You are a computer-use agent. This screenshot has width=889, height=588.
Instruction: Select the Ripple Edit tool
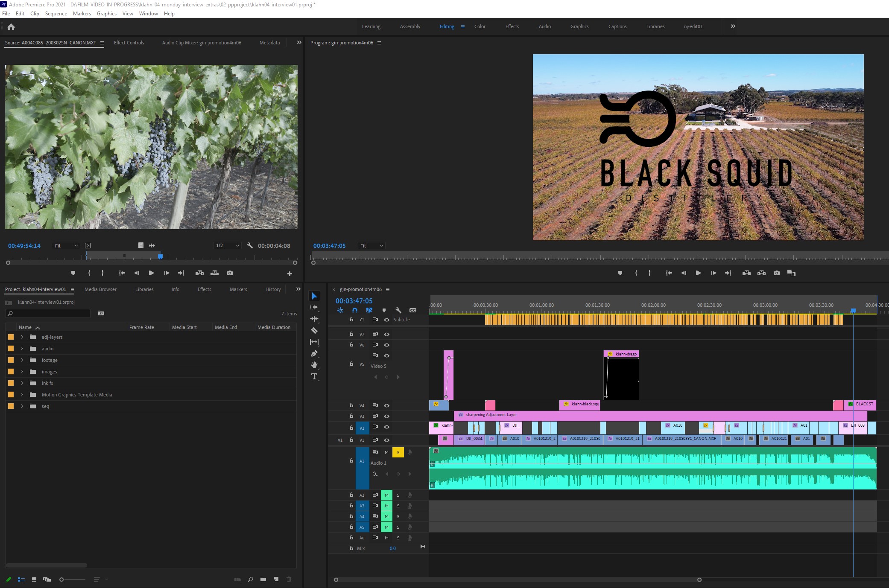314,319
